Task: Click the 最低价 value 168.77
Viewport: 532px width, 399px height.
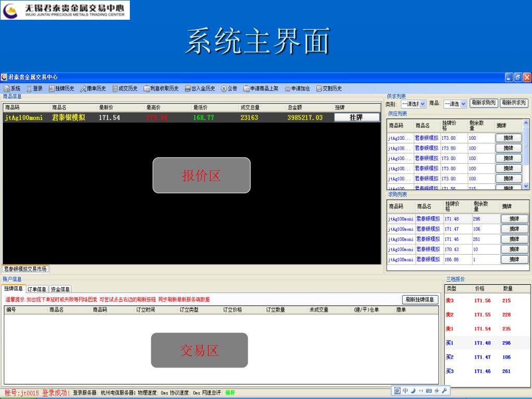Action: [x=204, y=118]
